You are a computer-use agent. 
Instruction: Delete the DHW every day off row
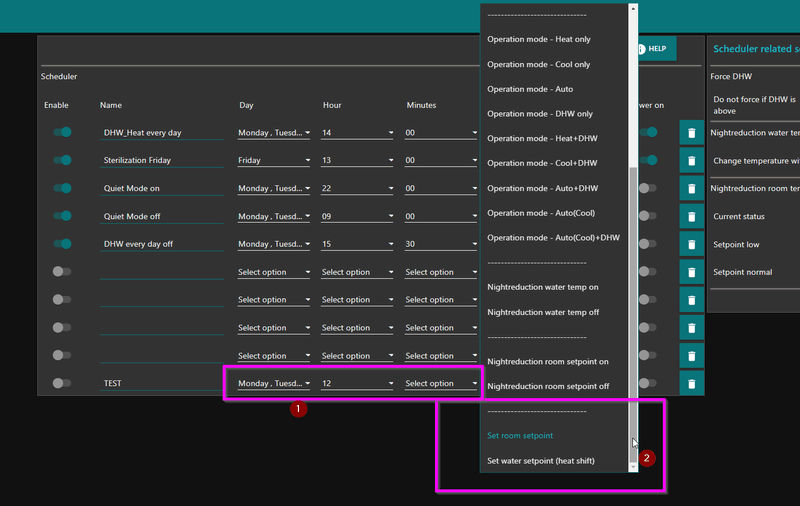691,245
